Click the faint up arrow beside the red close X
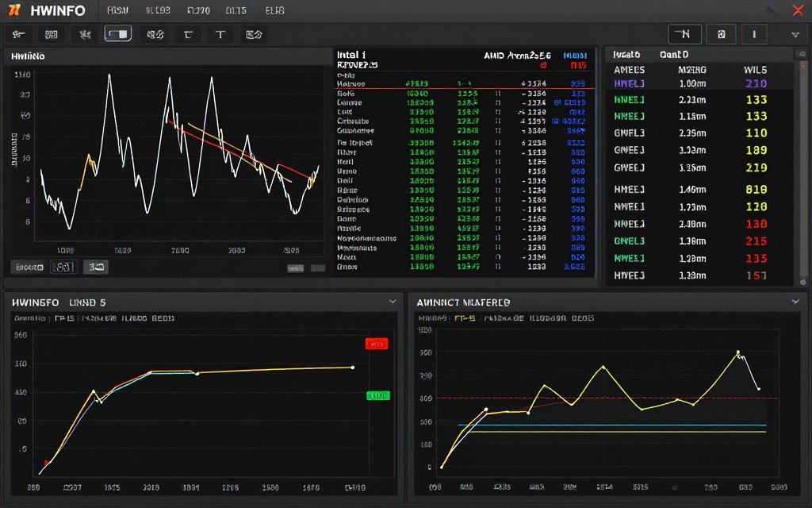 pyautogui.click(x=771, y=10)
